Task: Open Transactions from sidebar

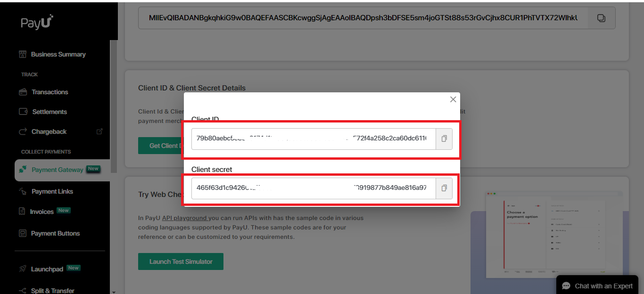Action: point(50,92)
